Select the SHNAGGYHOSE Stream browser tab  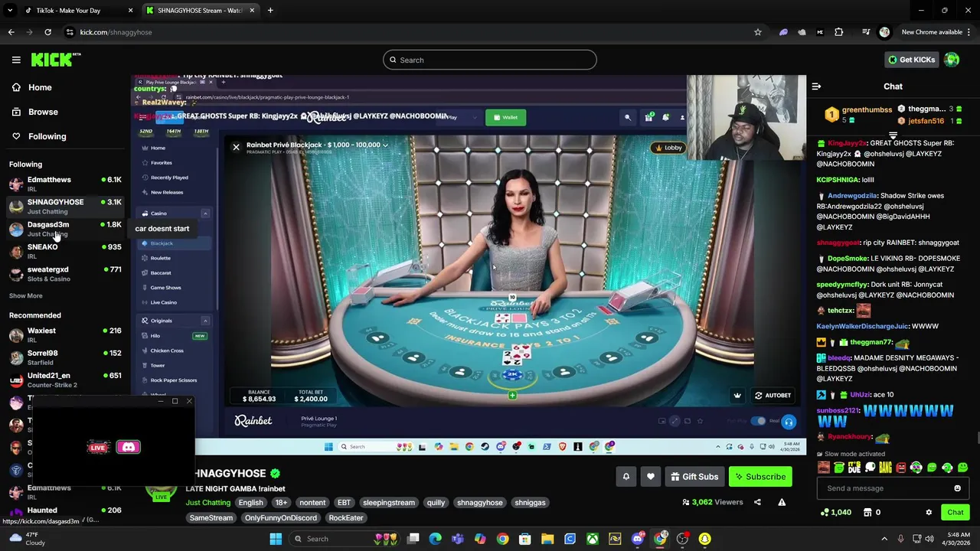pos(199,11)
